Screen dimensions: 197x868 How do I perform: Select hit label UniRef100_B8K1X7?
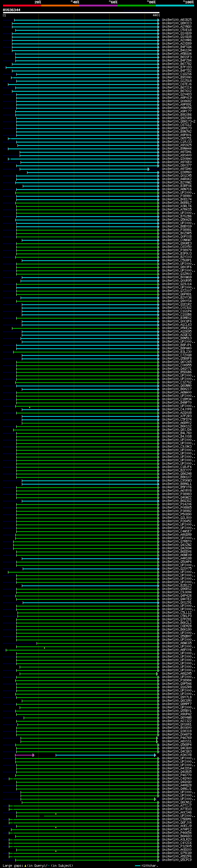click(176, 477)
